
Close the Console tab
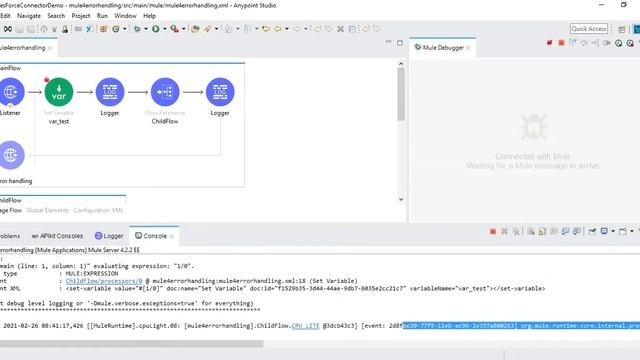[x=172, y=236]
